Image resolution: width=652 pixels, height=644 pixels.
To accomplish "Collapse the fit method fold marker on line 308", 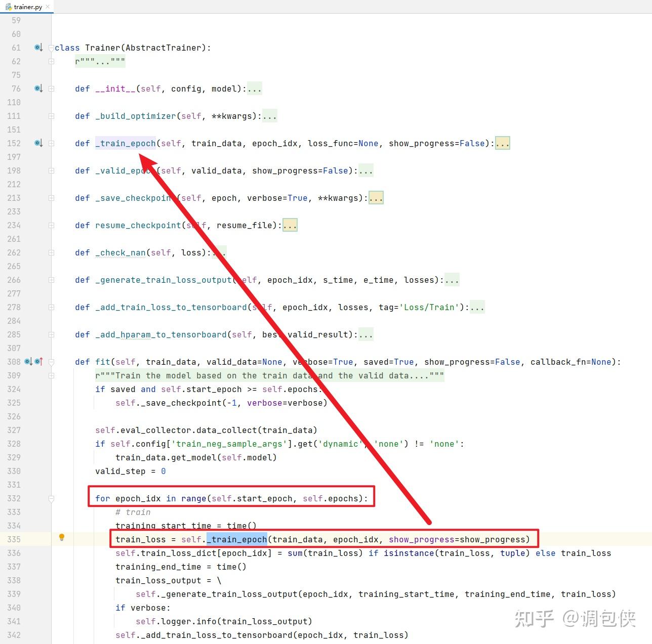I will [x=51, y=362].
